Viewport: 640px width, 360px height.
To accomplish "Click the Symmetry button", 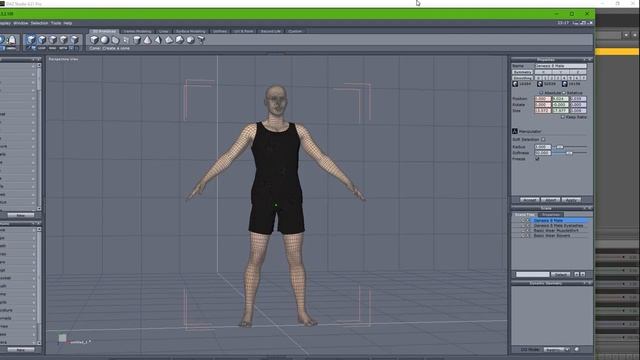I will coord(523,72).
